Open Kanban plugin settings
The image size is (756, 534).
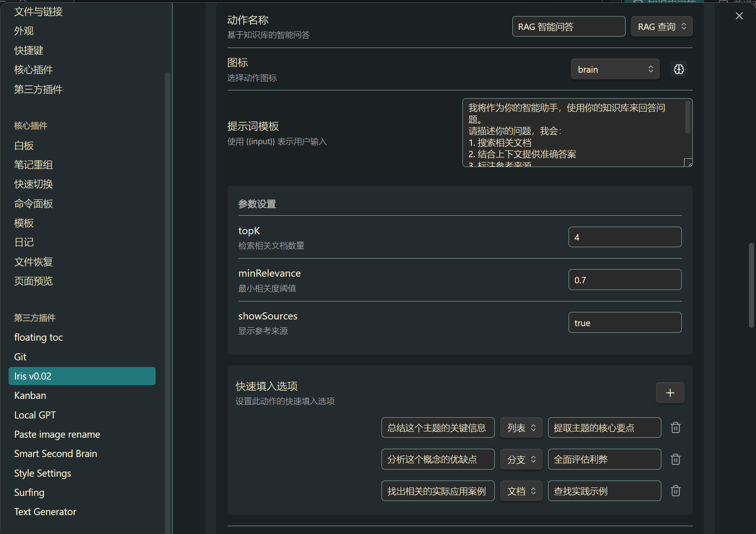82,395
